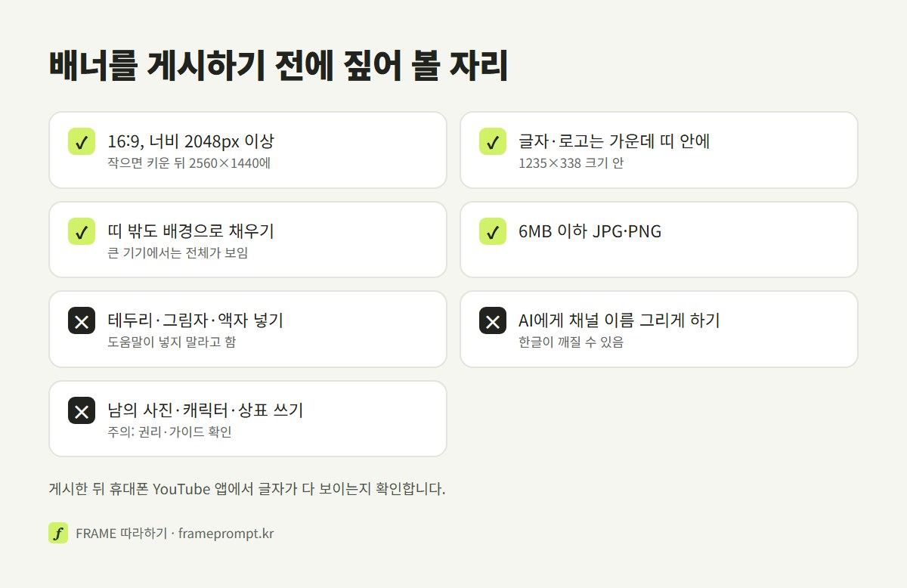907x588 pixels.
Task: Click the black X icon beside '테두리·그림자·액자 넣기'
Action: click(82, 320)
